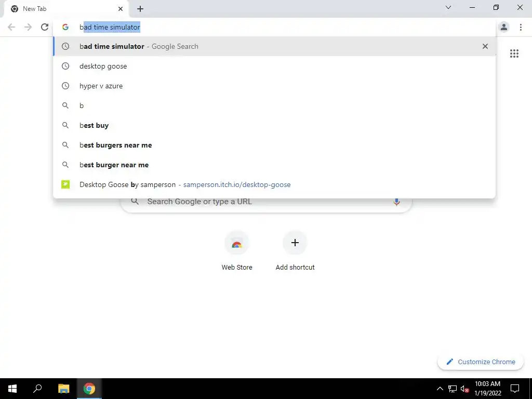Open the network status tray icon
The width and height of the screenshot is (532, 399).
pyautogui.click(x=452, y=389)
